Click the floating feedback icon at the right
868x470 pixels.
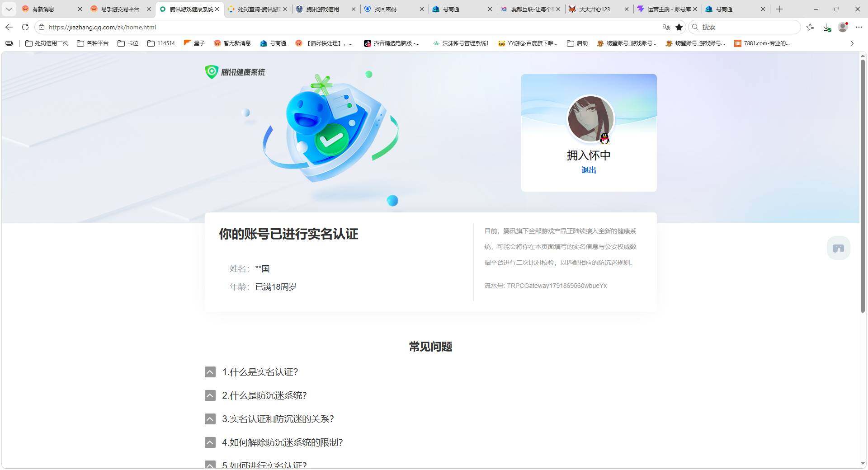(x=838, y=248)
